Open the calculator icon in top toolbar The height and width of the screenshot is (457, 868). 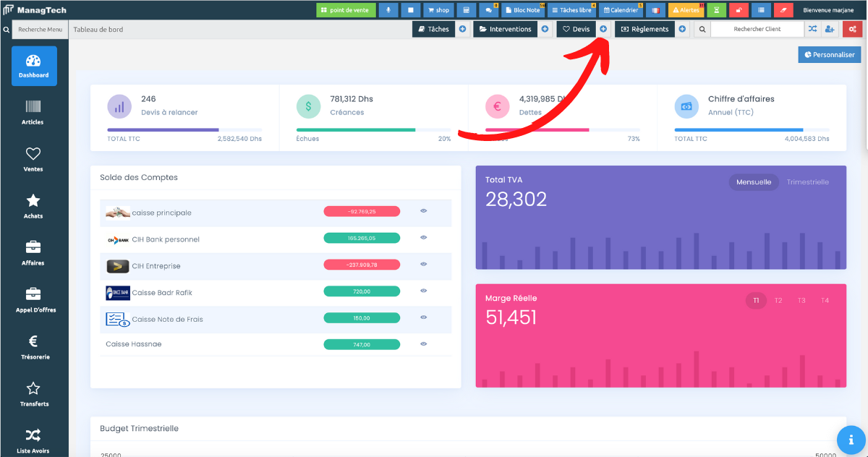466,10
